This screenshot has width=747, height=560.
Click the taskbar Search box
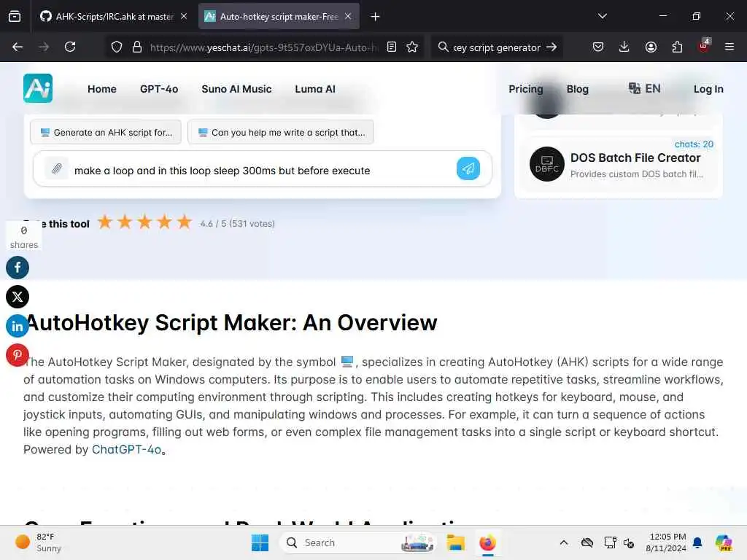tap(358, 542)
